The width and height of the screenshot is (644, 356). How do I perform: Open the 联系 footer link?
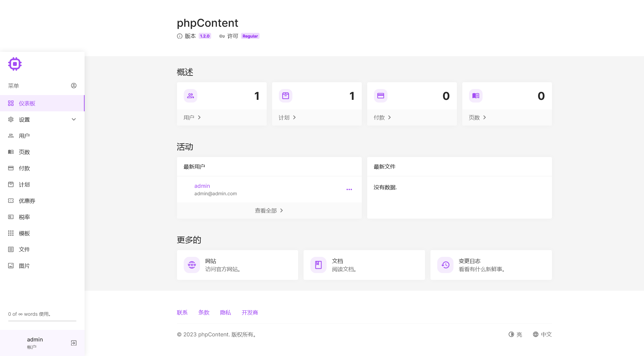point(182,313)
